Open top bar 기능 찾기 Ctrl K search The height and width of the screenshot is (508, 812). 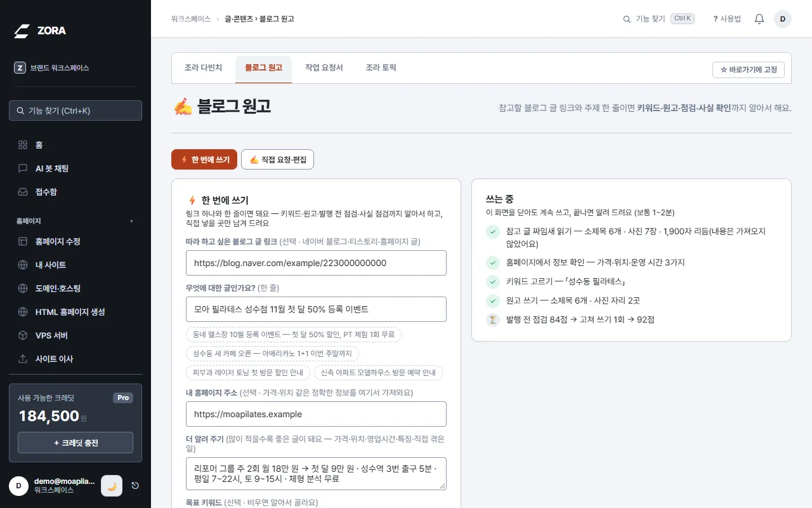click(658, 19)
